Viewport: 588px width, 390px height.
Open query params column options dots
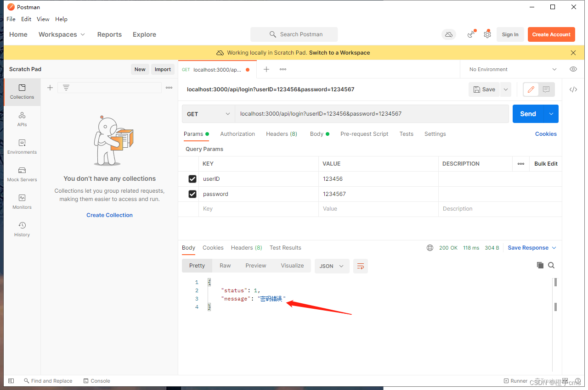tap(521, 164)
